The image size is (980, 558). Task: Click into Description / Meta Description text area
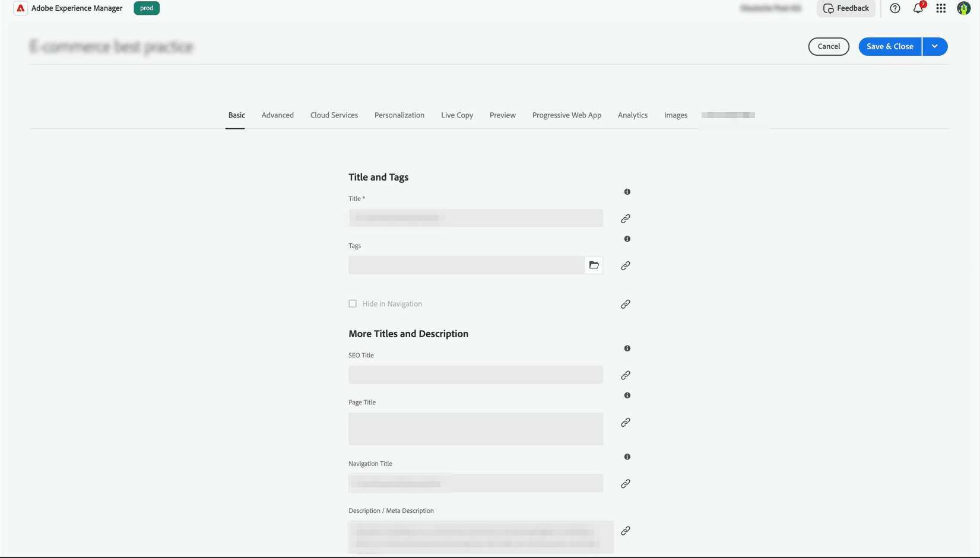481,537
